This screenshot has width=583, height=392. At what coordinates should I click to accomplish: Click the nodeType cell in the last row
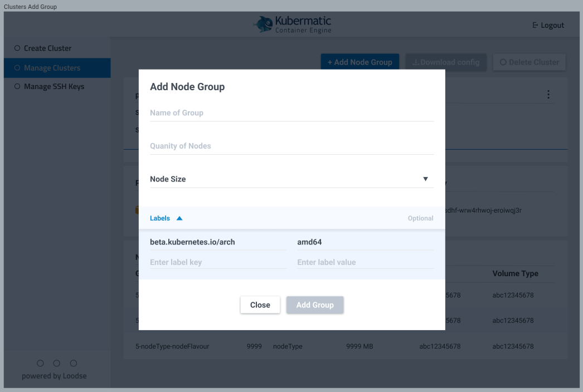point(288,346)
